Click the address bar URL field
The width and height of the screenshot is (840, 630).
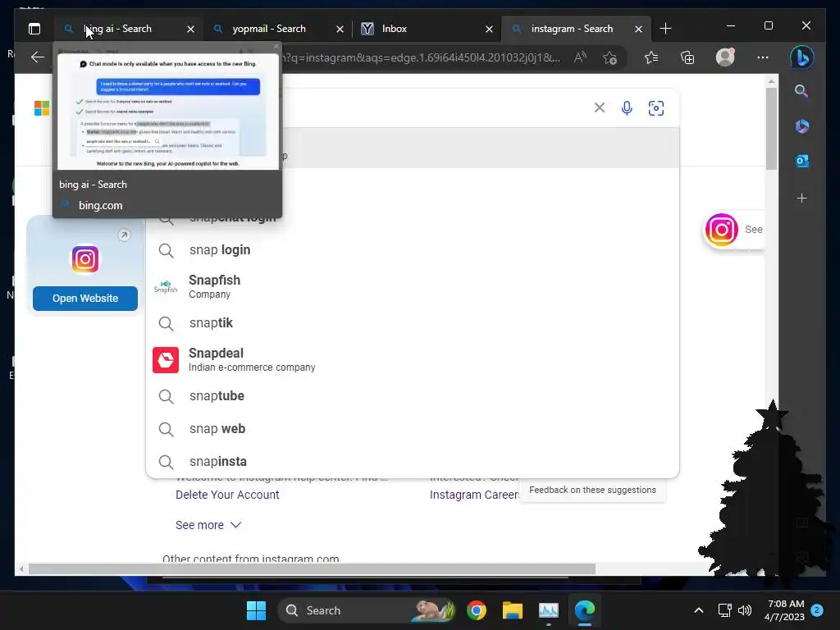pos(421,57)
